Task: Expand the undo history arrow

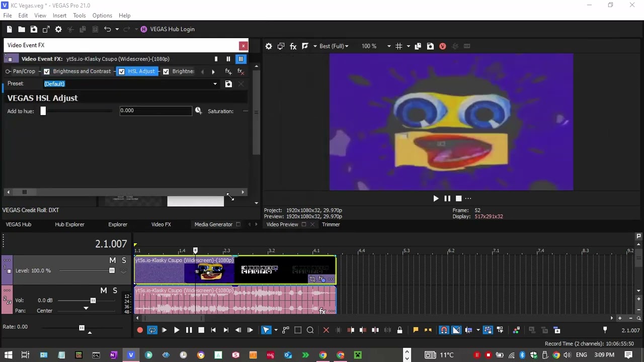Action: pos(117,29)
